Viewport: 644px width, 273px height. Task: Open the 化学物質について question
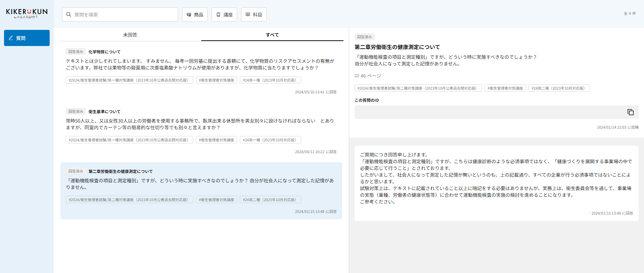coord(104,52)
